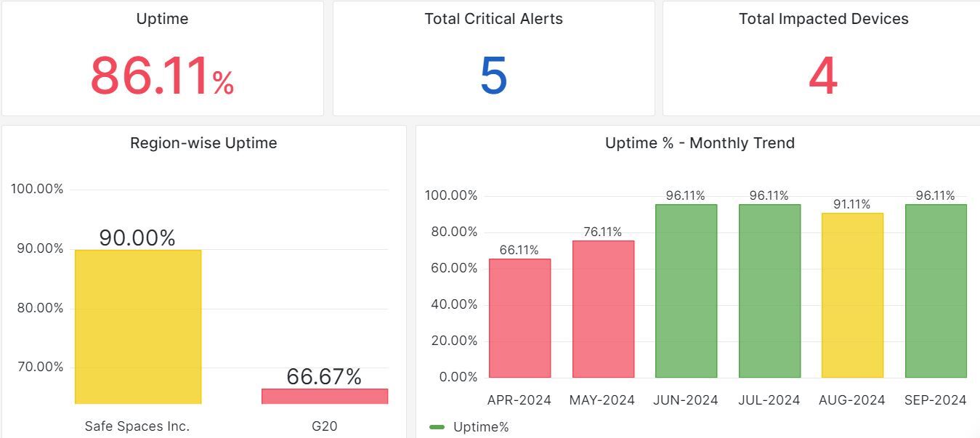Click the Uptime % - Monthly Trend title
This screenshot has height=438, width=980.
[700, 143]
